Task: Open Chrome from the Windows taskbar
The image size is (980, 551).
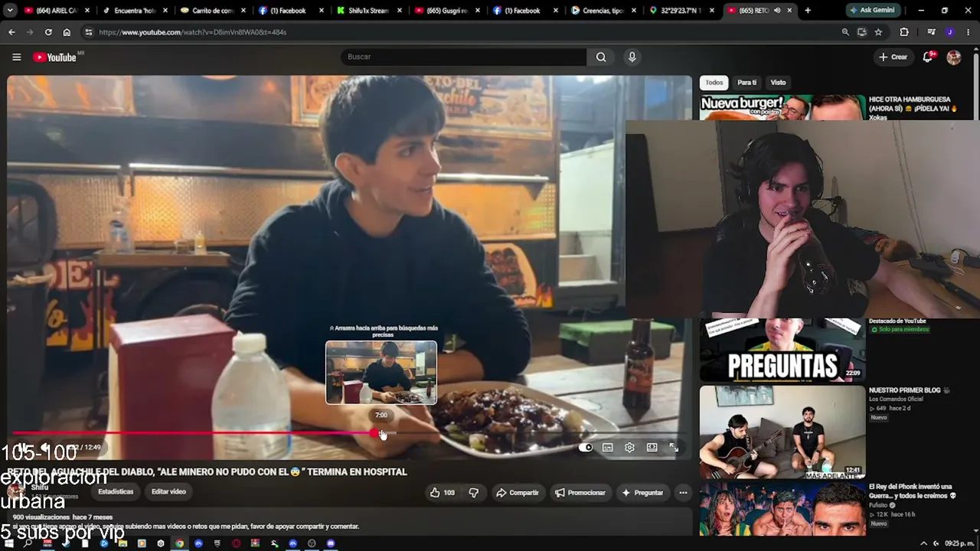Action: click(x=179, y=543)
